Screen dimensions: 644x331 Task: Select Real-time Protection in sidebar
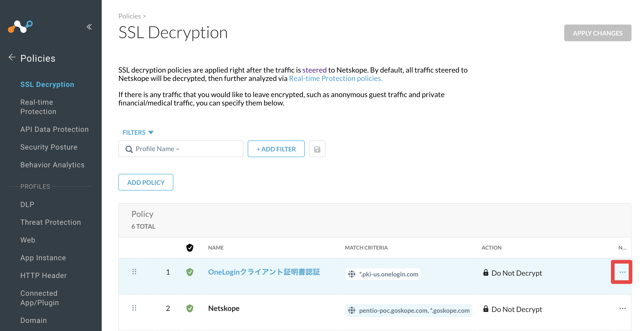(38, 107)
